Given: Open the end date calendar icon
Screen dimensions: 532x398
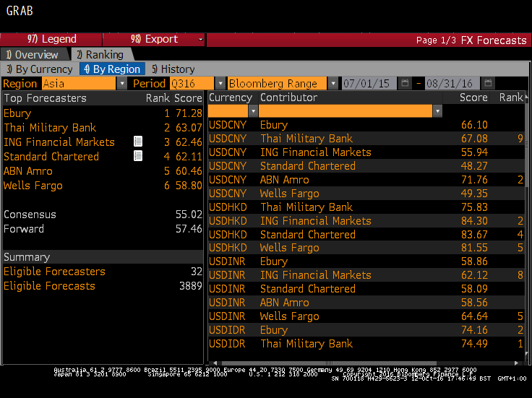Looking at the screenshot, I should click(488, 83).
